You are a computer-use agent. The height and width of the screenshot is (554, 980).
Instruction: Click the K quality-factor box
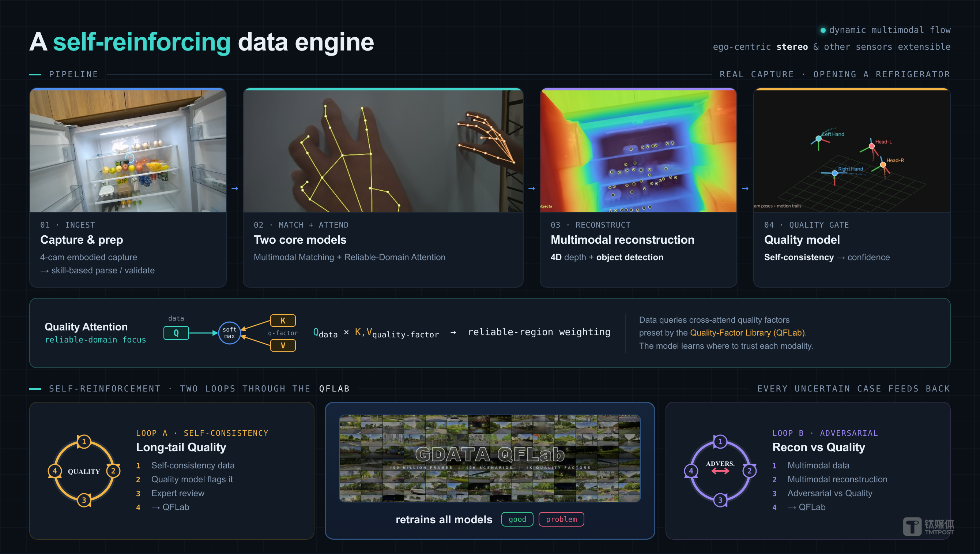[x=283, y=321]
